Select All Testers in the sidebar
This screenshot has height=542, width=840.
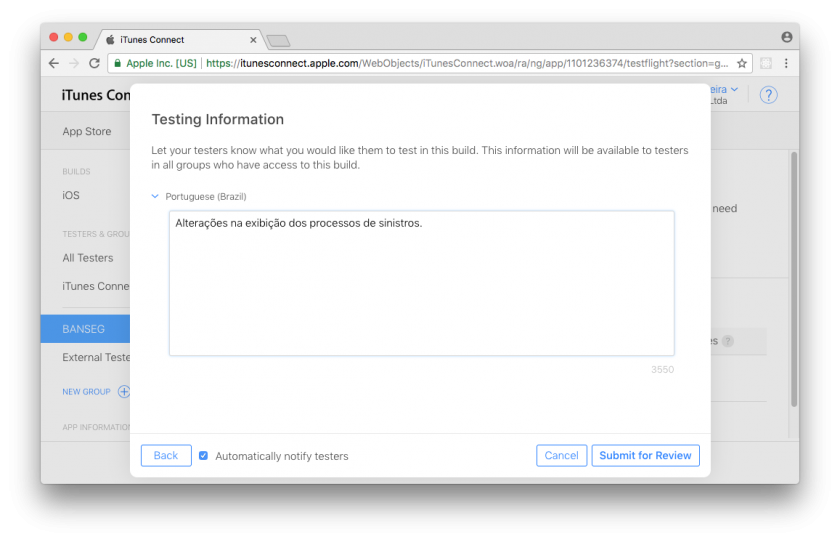click(x=88, y=258)
